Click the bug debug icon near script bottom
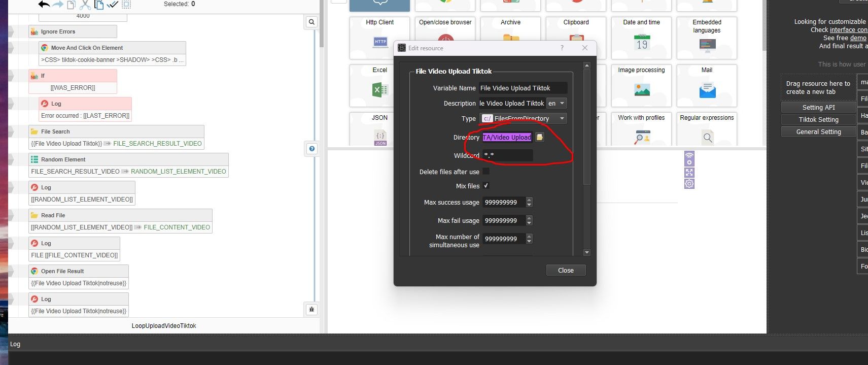 point(311,309)
